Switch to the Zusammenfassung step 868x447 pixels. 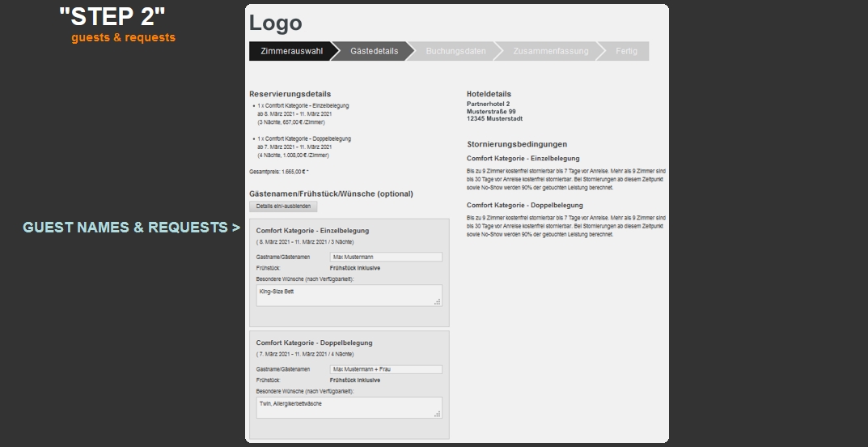tap(550, 51)
